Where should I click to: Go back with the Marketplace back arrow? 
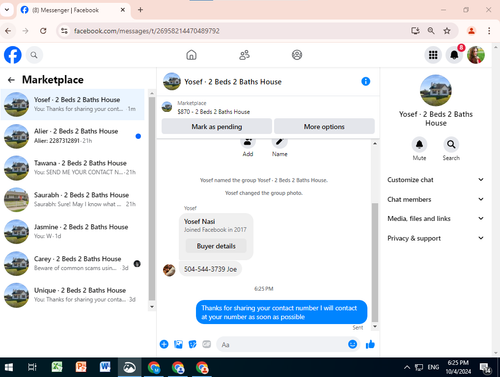(x=11, y=80)
